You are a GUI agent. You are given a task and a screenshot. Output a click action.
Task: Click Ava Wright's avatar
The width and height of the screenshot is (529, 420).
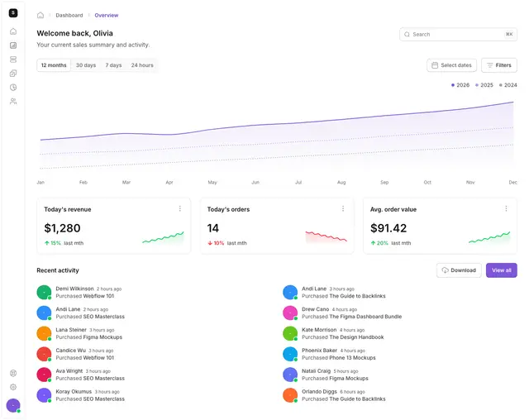pyautogui.click(x=44, y=375)
